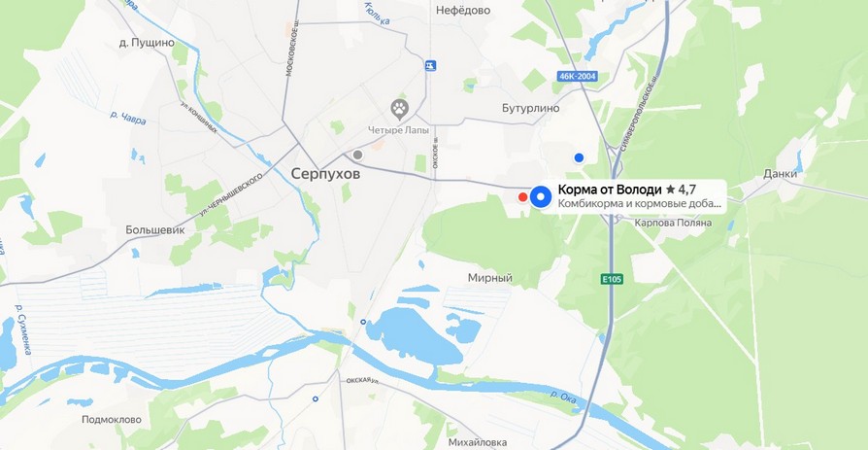Image resolution: width=868 pixels, height=450 pixels.
Task: Click the Четыре Лапы paw marker icon
Action: pyautogui.click(x=400, y=109)
